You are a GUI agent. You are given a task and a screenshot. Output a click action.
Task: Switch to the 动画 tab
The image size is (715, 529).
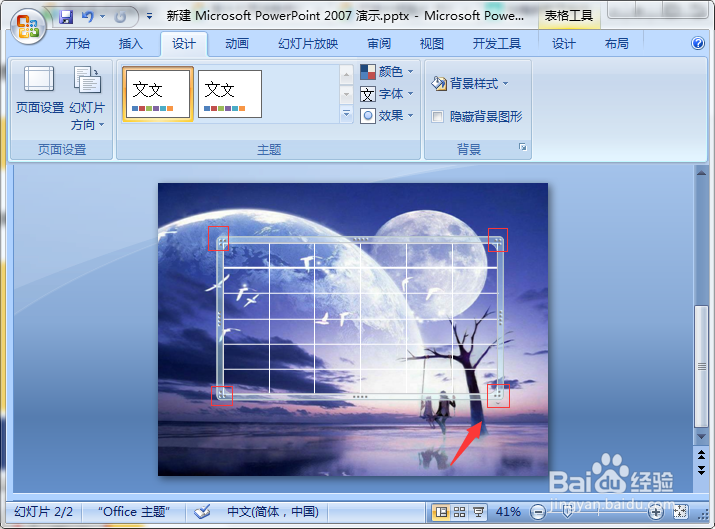pyautogui.click(x=237, y=44)
